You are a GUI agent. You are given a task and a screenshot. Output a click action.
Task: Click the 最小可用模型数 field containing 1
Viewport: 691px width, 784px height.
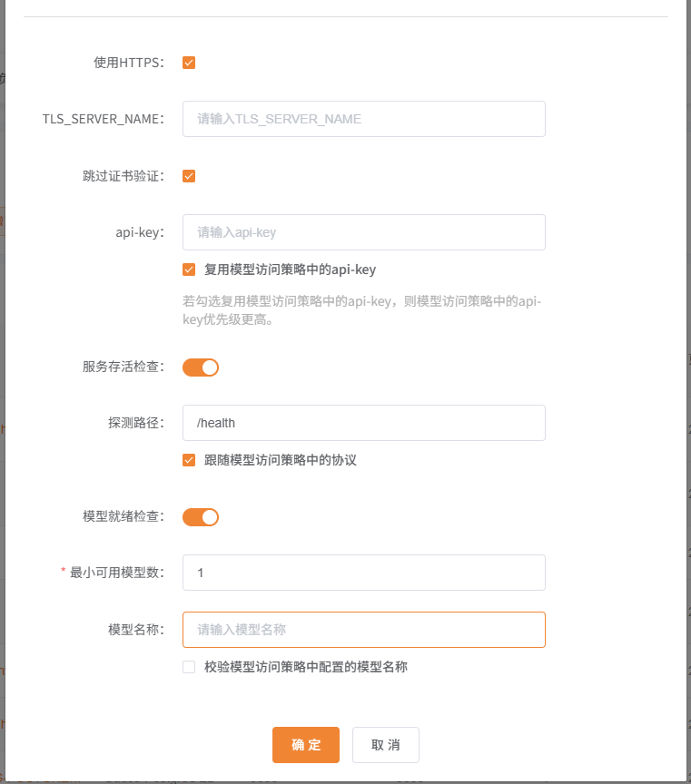click(363, 573)
